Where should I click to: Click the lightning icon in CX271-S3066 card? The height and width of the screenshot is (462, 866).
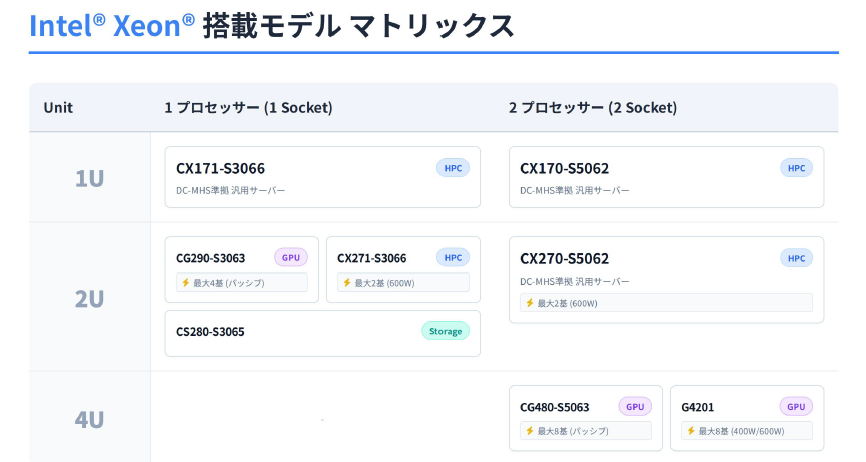point(346,283)
